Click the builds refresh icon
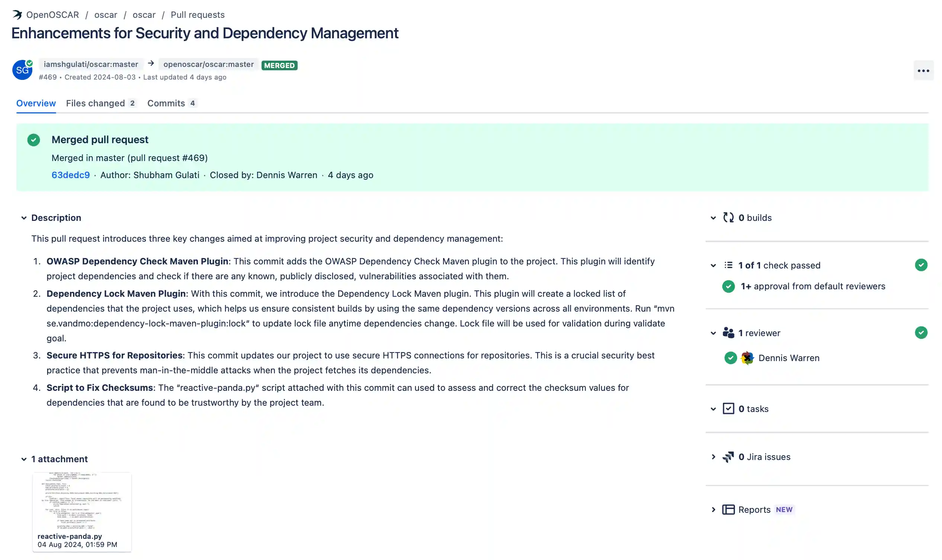The width and height of the screenshot is (942, 560). coord(728,218)
